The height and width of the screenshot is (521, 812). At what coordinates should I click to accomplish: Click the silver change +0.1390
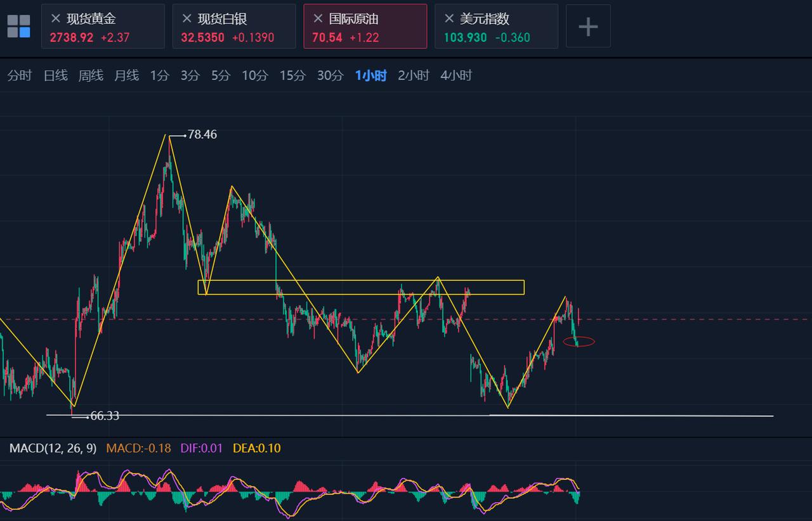click(253, 37)
